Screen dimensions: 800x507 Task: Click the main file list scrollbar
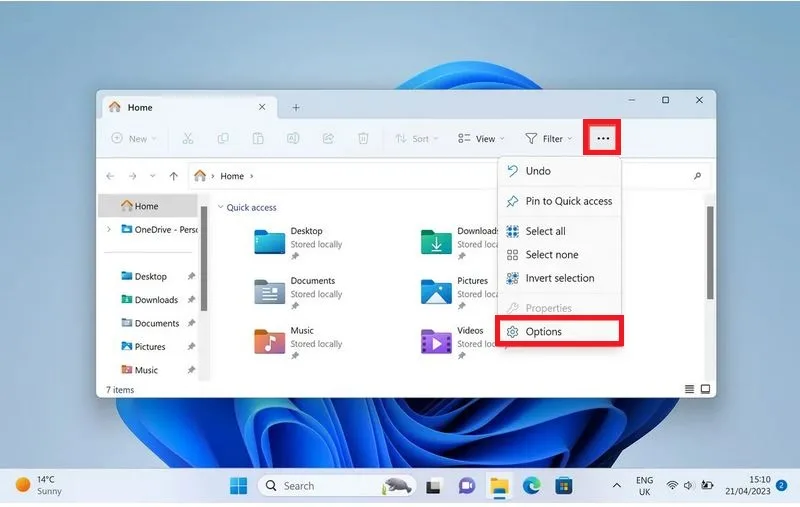710,252
